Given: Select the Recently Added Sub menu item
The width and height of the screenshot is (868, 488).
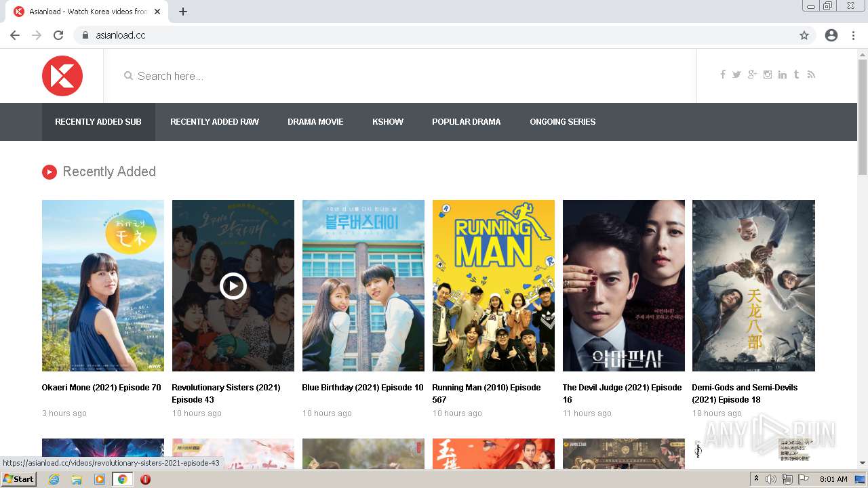Looking at the screenshot, I should tap(98, 122).
